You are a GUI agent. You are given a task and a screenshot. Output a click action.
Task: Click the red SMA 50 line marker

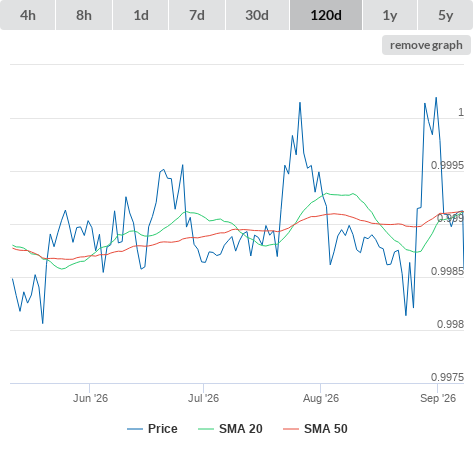point(291,429)
